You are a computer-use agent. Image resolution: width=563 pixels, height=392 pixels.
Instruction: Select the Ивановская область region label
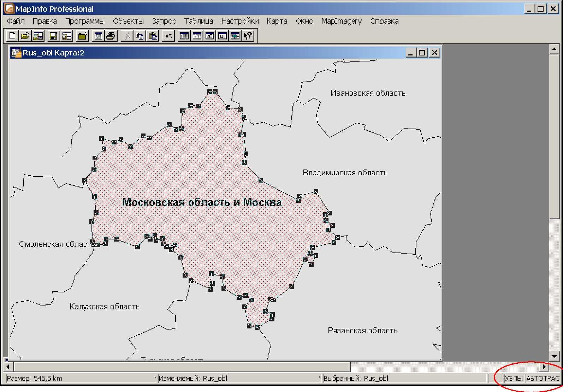tap(368, 93)
